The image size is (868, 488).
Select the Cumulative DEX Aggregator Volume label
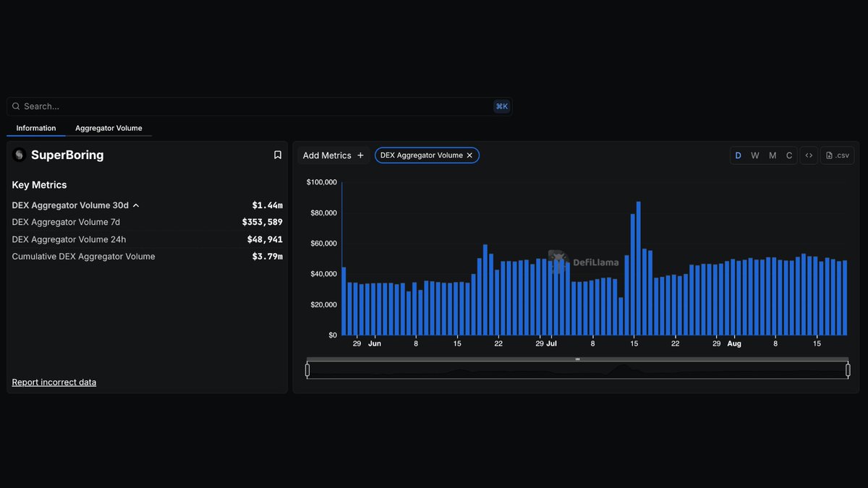83,257
